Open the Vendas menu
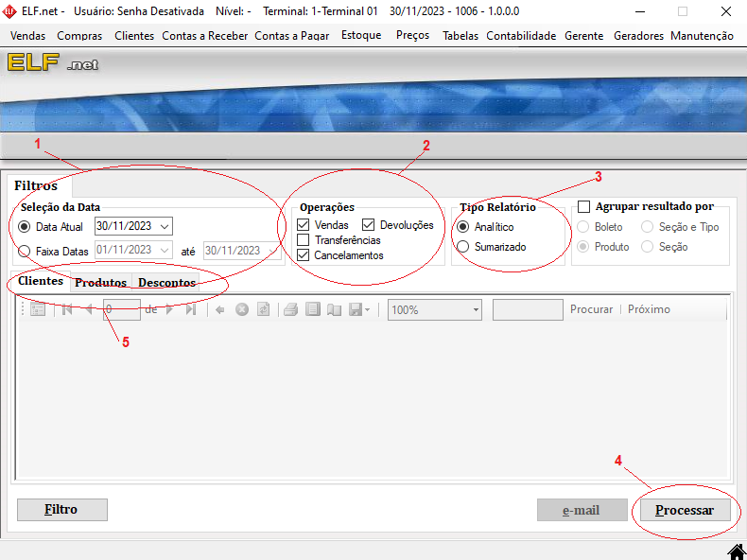This screenshot has width=747, height=560. pos(27,36)
